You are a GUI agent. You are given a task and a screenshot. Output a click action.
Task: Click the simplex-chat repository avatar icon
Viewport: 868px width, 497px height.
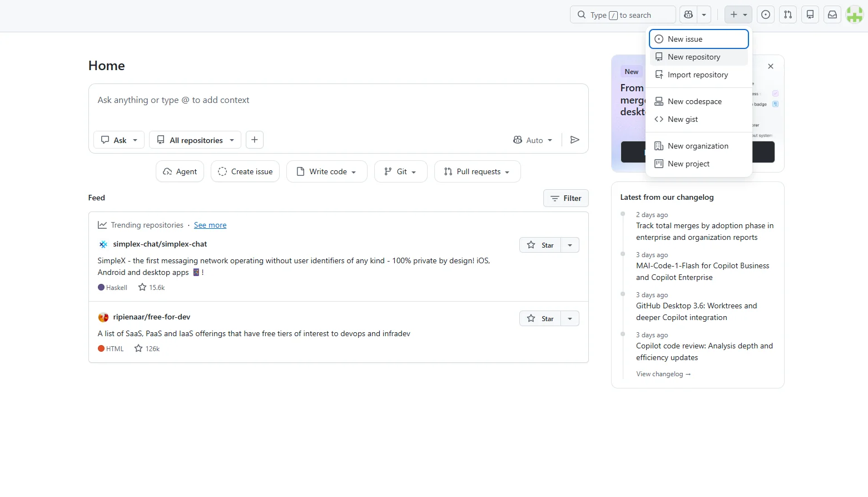point(103,244)
